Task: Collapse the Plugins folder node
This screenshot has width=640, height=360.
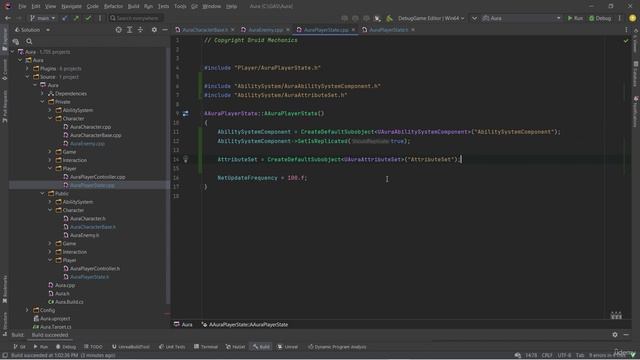Action: coord(28,69)
